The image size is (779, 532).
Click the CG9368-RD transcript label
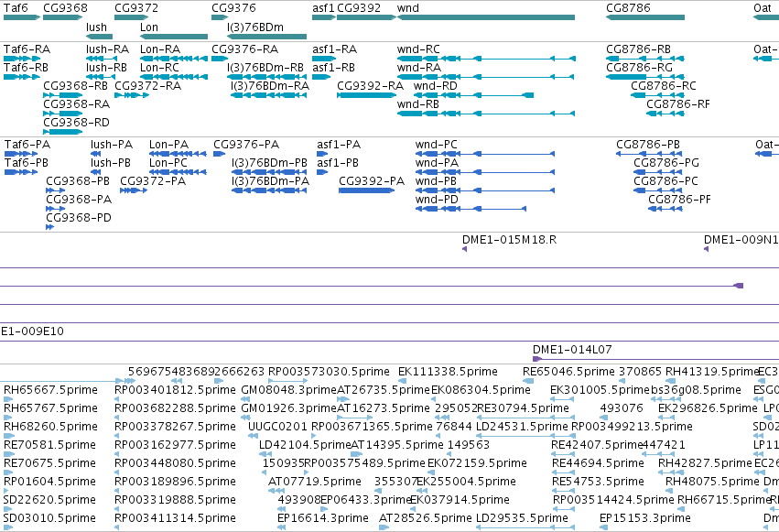[x=77, y=123]
